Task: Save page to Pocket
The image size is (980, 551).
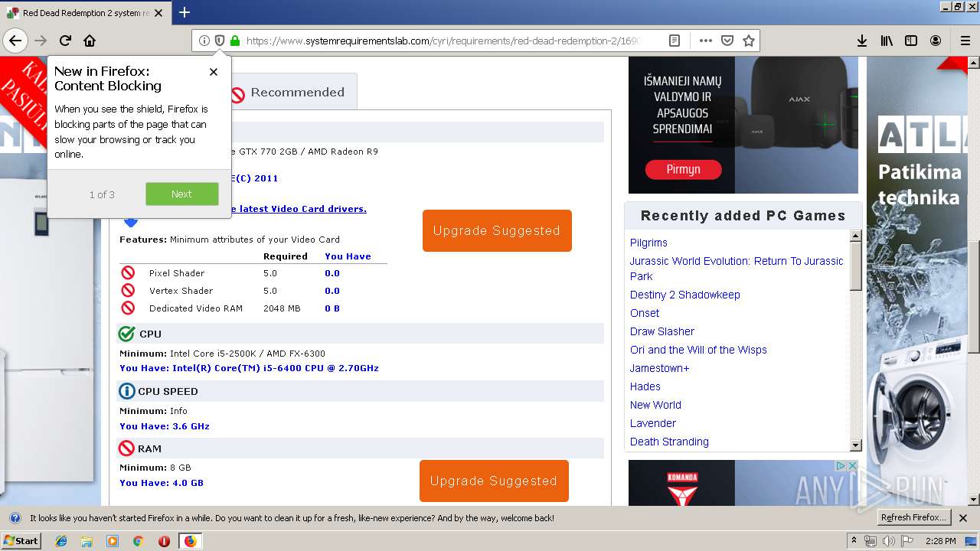Action: coord(727,41)
